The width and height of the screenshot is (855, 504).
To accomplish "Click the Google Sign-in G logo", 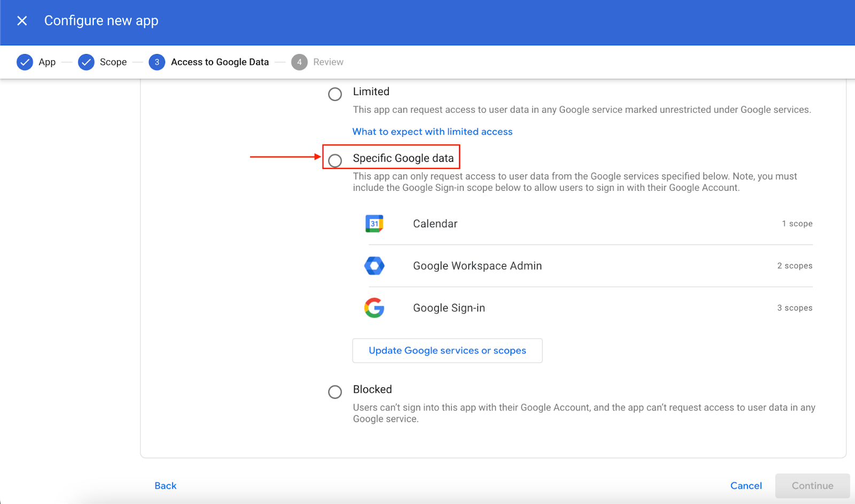I will coord(374,308).
